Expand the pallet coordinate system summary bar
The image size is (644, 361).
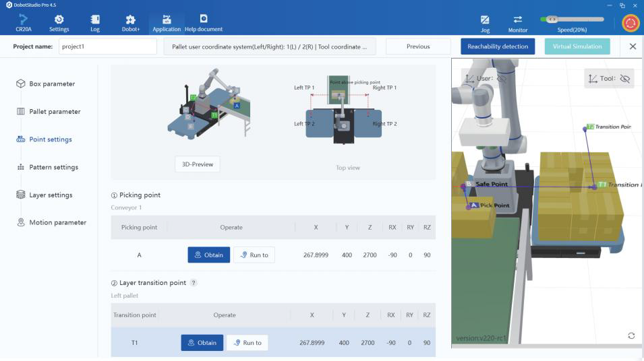[270, 46]
